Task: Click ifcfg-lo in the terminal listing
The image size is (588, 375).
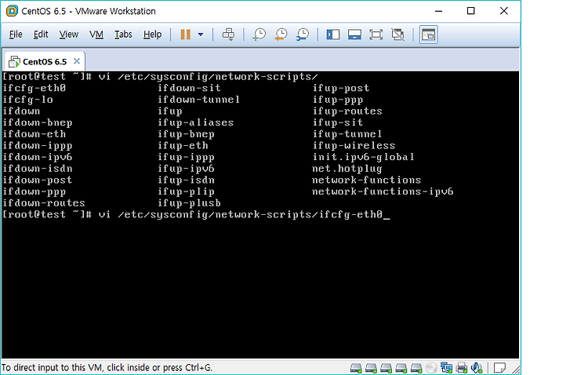Action: pyautogui.click(x=27, y=100)
